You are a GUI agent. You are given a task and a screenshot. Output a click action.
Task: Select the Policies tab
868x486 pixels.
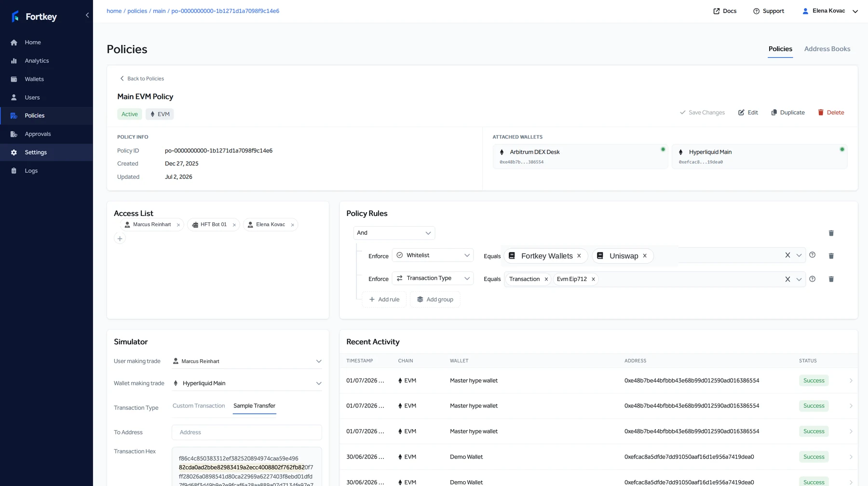780,49
